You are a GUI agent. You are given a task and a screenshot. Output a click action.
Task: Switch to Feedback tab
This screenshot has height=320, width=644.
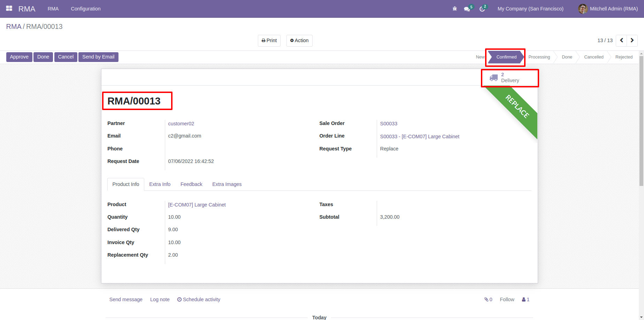click(x=191, y=184)
